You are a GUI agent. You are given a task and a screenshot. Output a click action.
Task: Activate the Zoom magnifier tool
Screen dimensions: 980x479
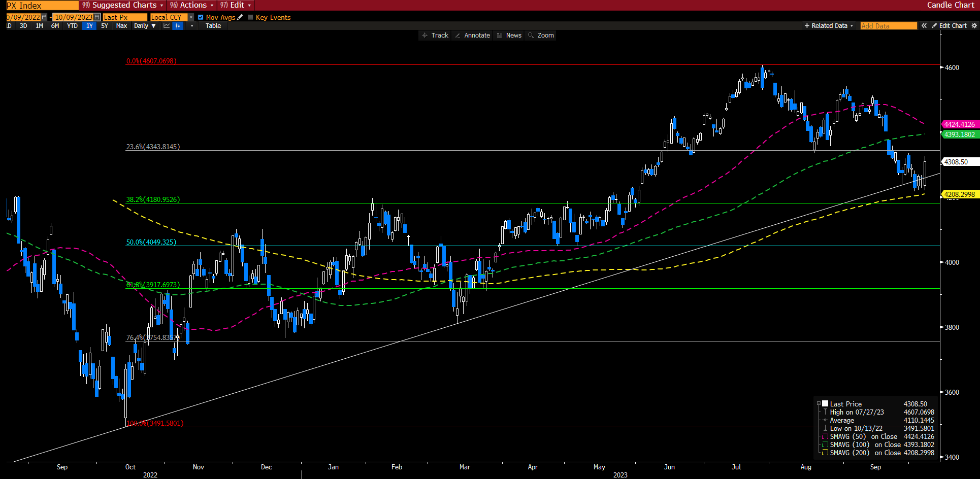click(541, 36)
